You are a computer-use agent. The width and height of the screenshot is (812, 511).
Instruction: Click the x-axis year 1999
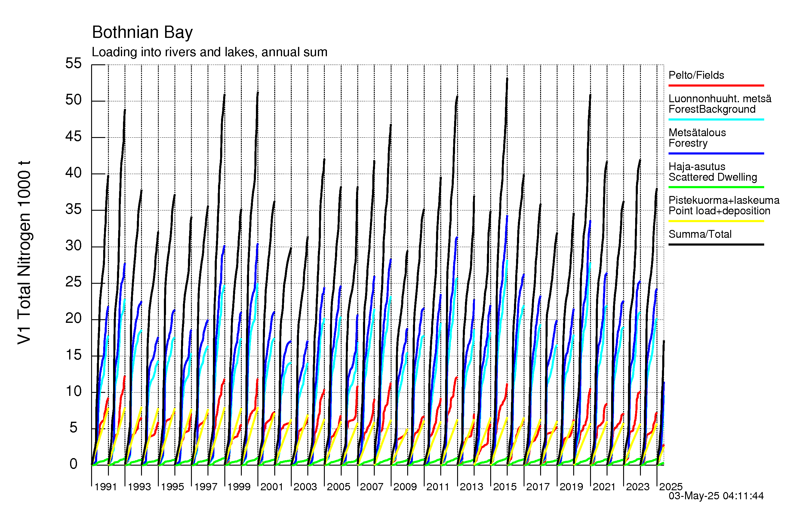tap(239, 487)
